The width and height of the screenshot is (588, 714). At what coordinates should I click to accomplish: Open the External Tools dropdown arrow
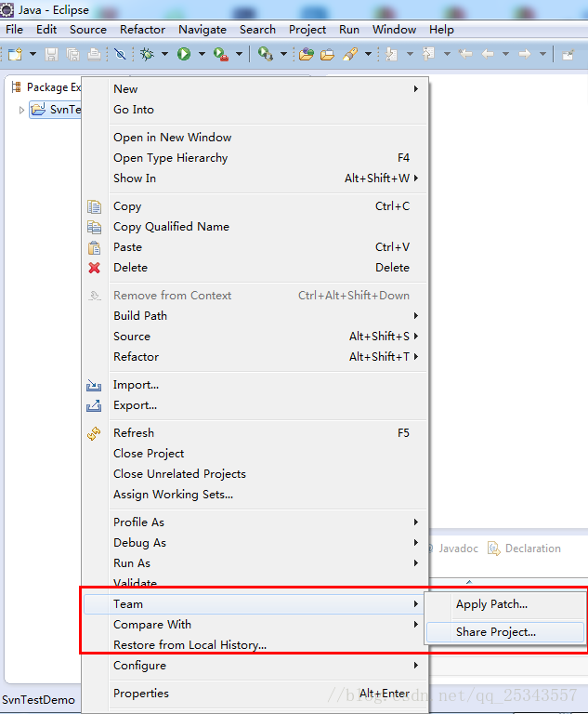tap(283, 54)
